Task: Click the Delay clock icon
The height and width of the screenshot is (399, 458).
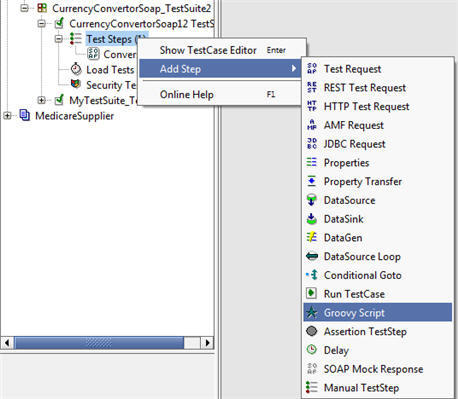Action: (x=312, y=350)
